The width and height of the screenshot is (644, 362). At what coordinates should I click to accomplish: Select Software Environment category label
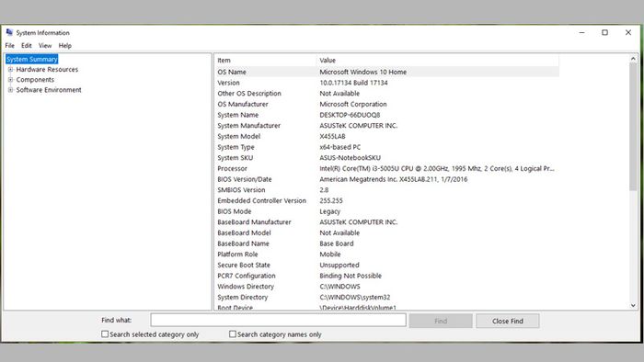49,90
